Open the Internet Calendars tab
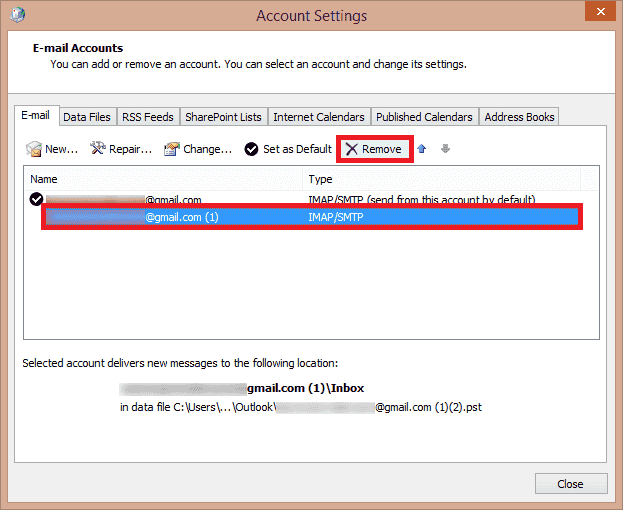Image resolution: width=623 pixels, height=510 pixels. 319,117
